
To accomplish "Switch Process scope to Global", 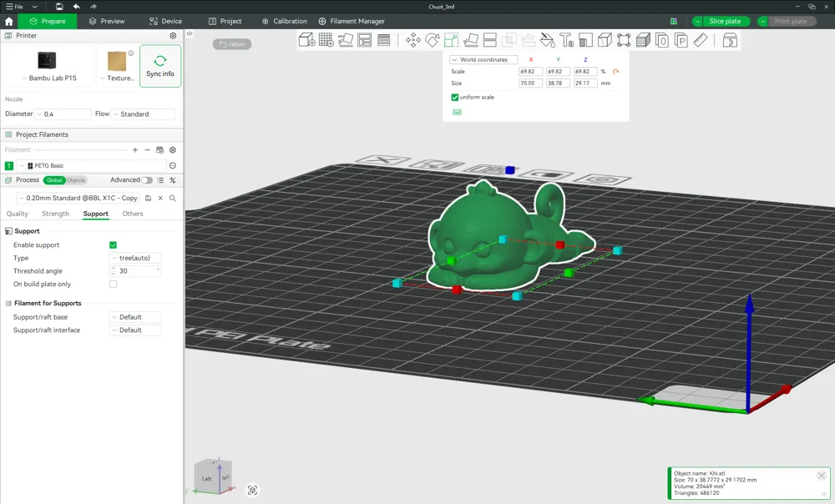I will point(54,180).
